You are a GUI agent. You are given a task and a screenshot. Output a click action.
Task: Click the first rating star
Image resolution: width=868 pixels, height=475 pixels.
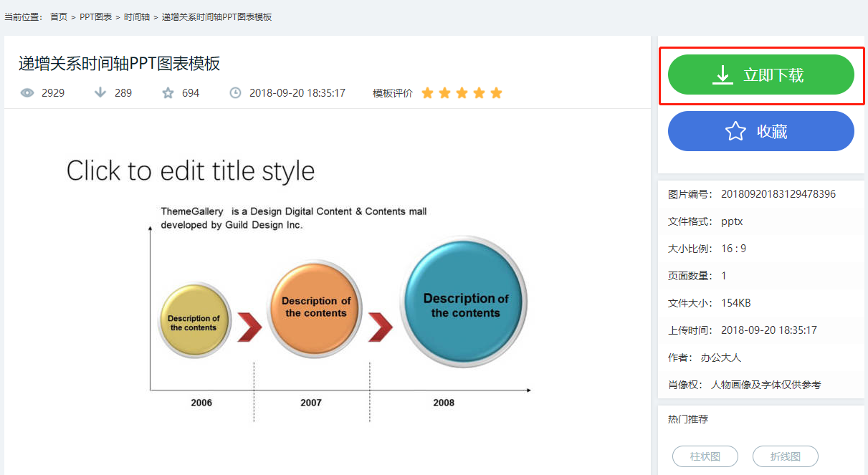(x=428, y=93)
